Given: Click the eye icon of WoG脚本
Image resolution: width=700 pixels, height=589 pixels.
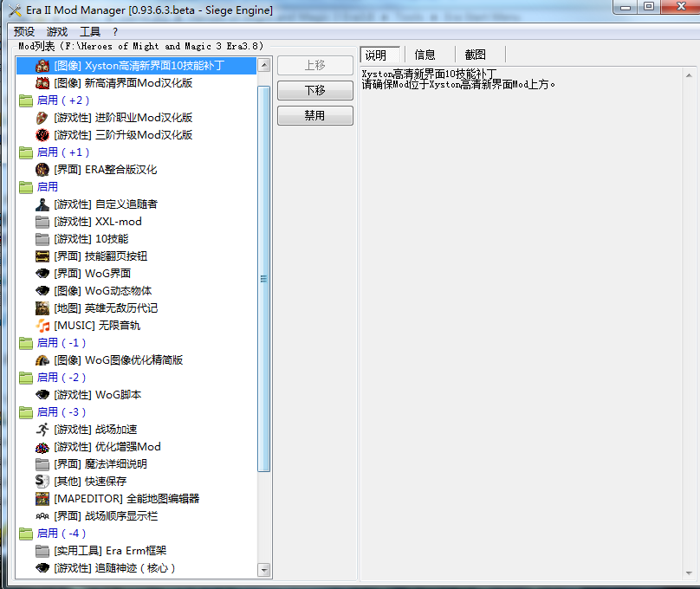Looking at the screenshot, I should (42, 395).
